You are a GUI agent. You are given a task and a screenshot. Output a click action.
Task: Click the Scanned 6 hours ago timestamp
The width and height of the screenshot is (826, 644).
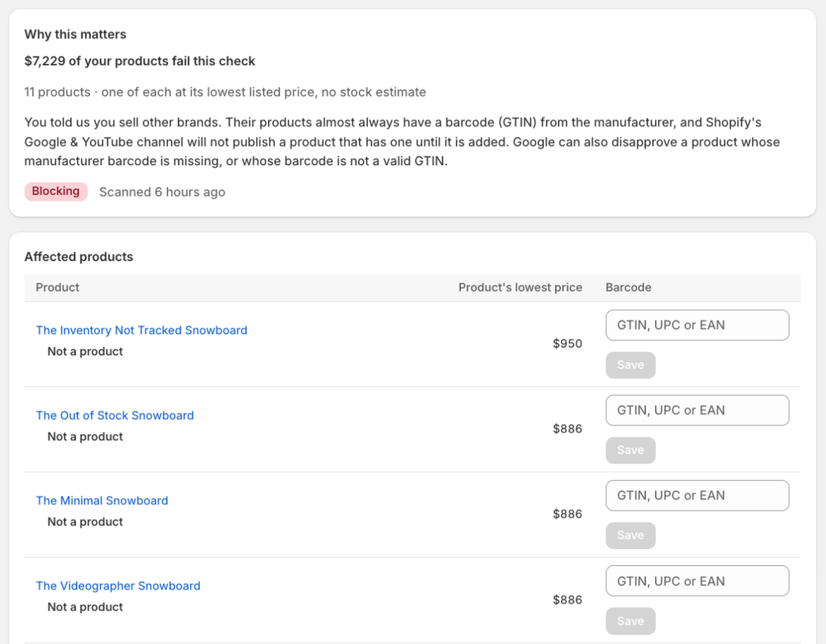pyautogui.click(x=162, y=192)
